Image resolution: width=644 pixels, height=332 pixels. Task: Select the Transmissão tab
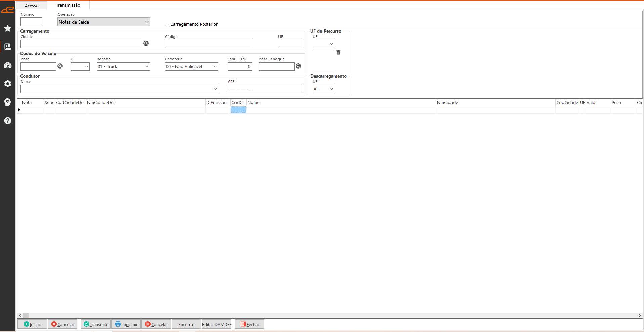(68, 5)
